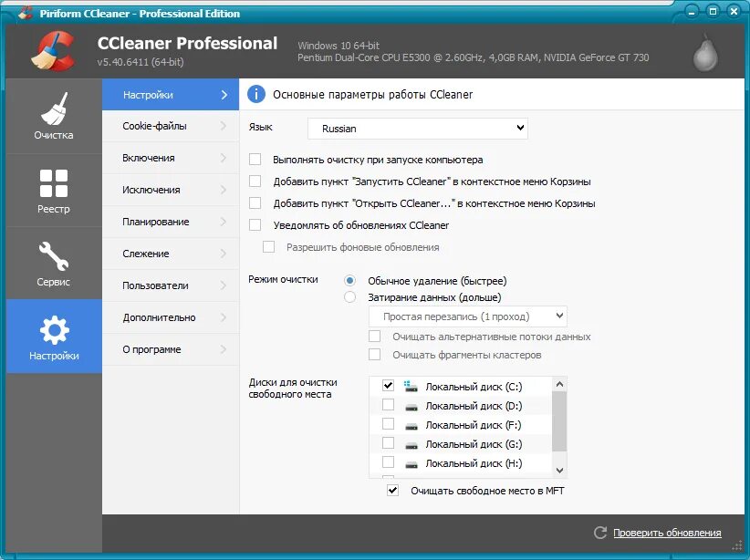Open the Реестр (registry) section
Viewport: 750px width, 560px height.
click(x=54, y=190)
